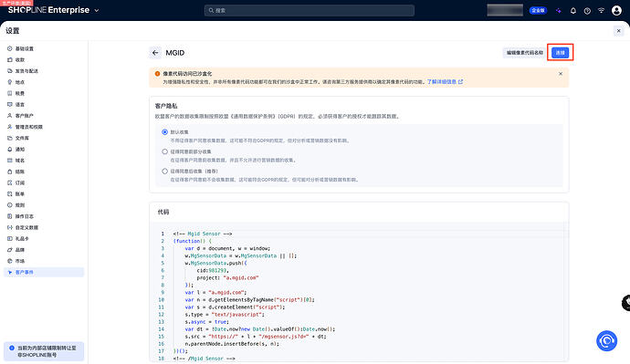Viewport: 630px width, 364px height.
Task: Click the 客户隐私 section heading
Action: pyautogui.click(x=166, y=106)
